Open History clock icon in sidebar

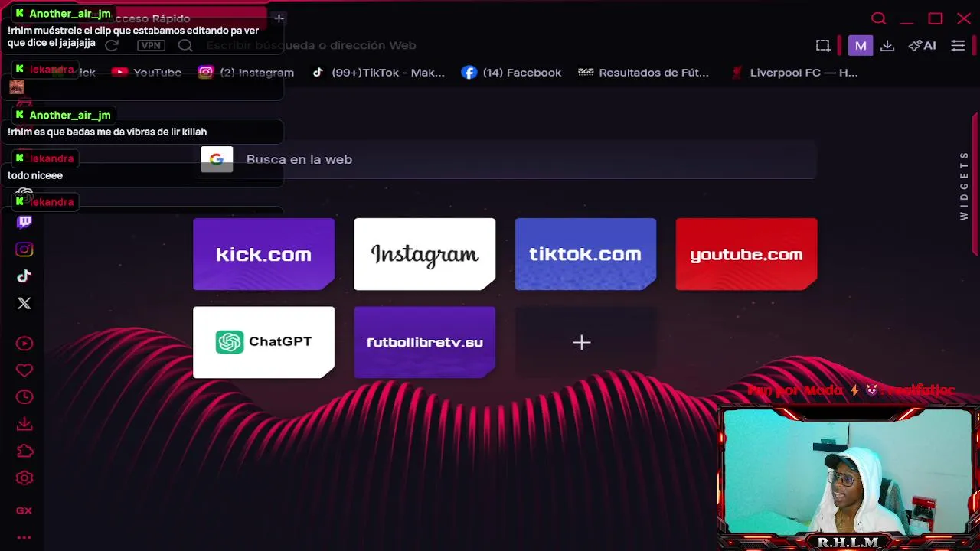(x=24, y=397)
